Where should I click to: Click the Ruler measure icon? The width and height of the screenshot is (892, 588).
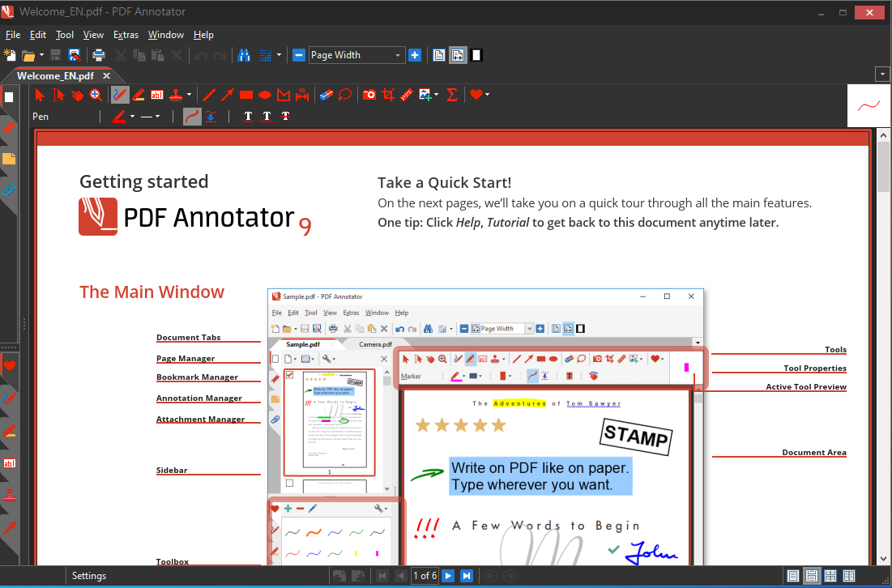[406, 95]
